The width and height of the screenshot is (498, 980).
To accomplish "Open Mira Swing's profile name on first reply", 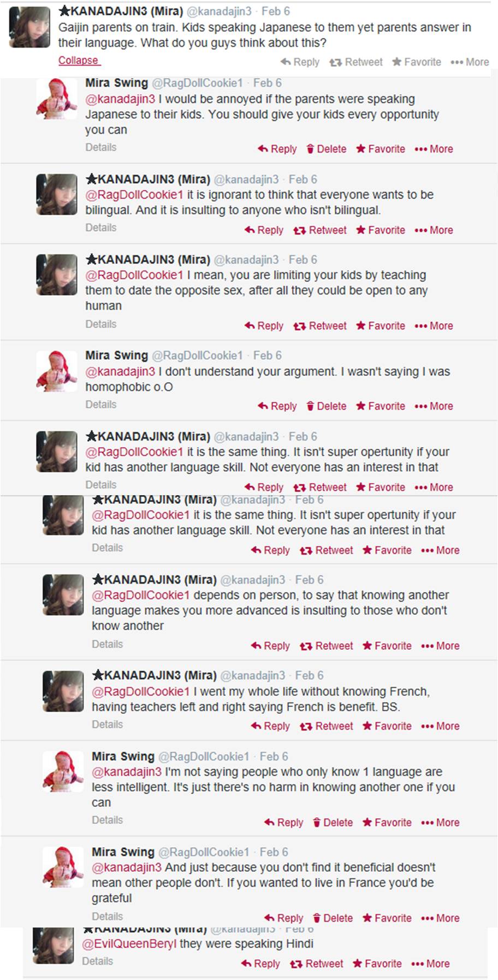I will (116, 83).
